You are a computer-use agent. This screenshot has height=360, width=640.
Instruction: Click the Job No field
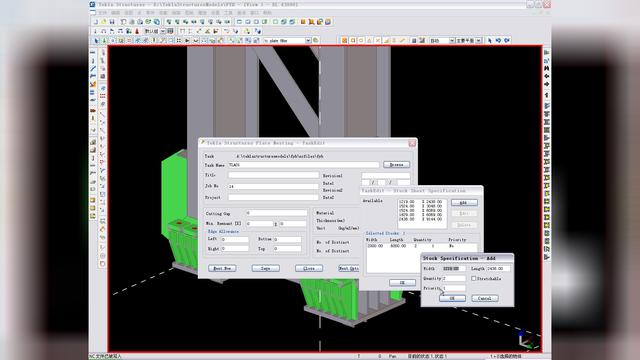coord(273,186)
